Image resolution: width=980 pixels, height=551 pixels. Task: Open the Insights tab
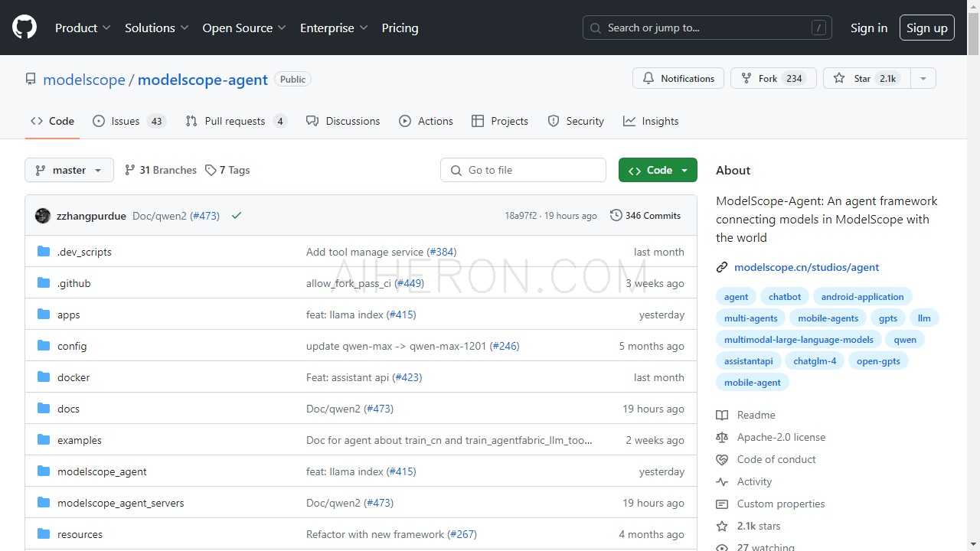coord(651,121)
